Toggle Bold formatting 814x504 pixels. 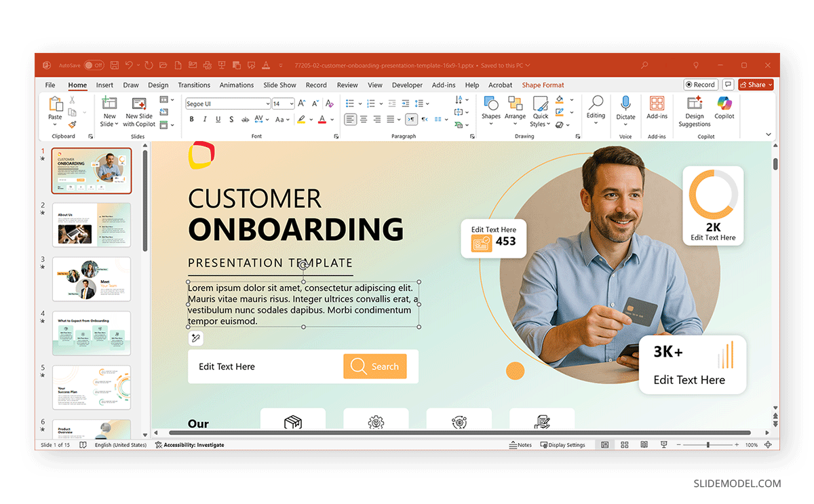pos(192,119)
